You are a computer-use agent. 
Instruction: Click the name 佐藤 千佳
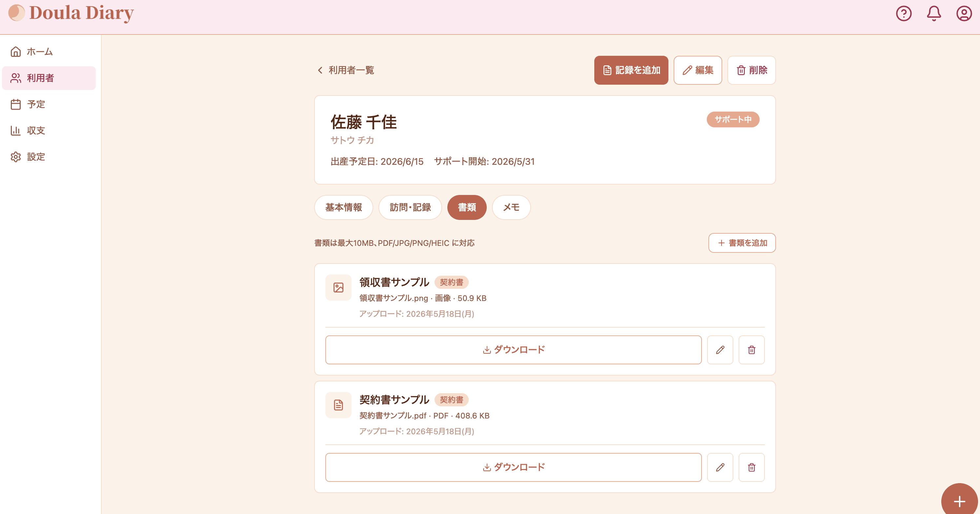click(363, 122)
